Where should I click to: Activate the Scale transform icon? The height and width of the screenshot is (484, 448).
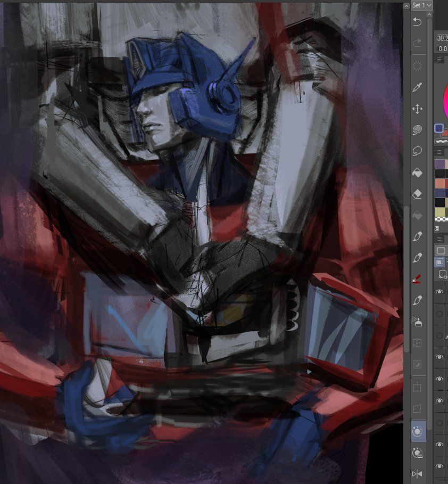click(417, 387)
